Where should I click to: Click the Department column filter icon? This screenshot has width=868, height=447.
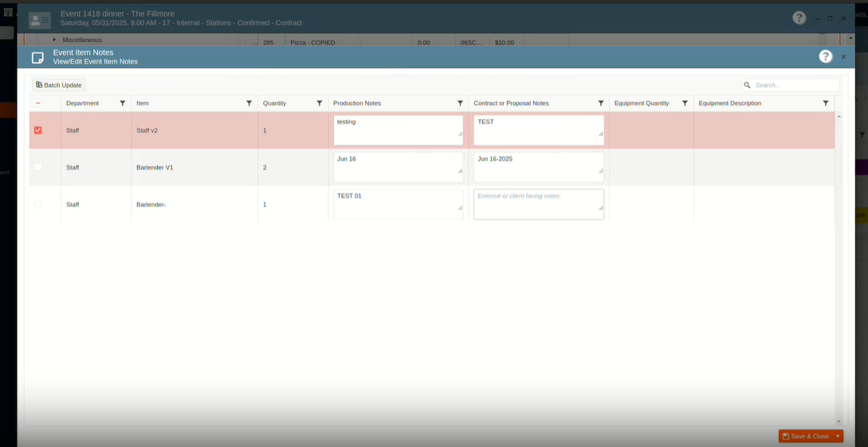[122, 104]
